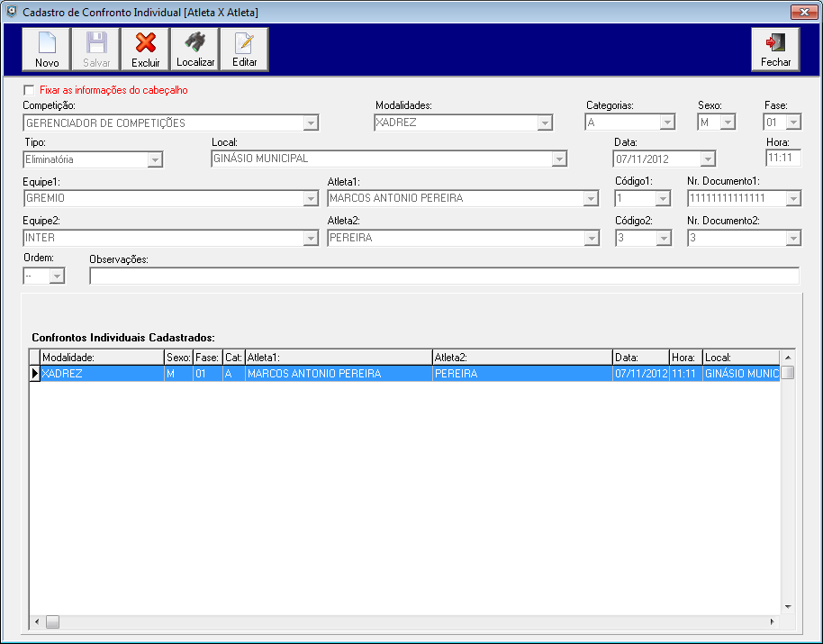This screenshot has height=644, width=823.
Task: Open the Ordem dropdown
Action: [57, 276]
